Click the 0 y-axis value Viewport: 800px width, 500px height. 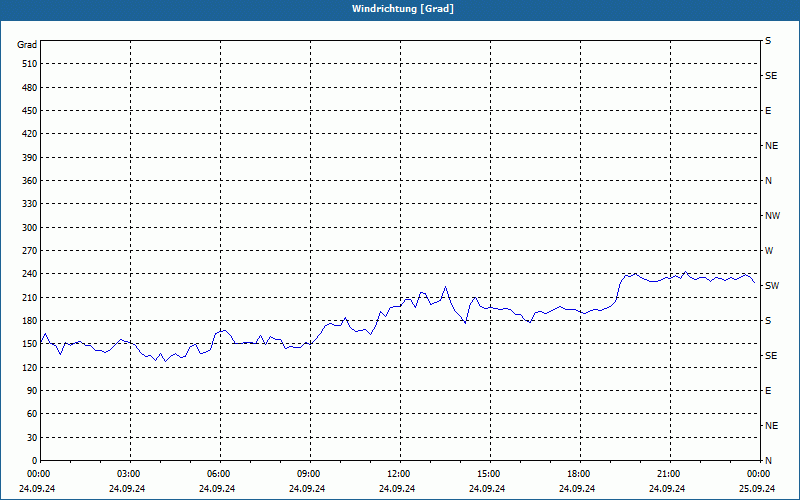point(35,461)
